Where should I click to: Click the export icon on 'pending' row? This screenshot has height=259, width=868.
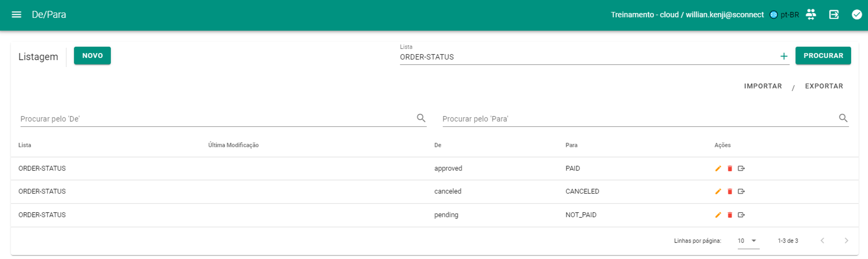click(x=741, y=215)
